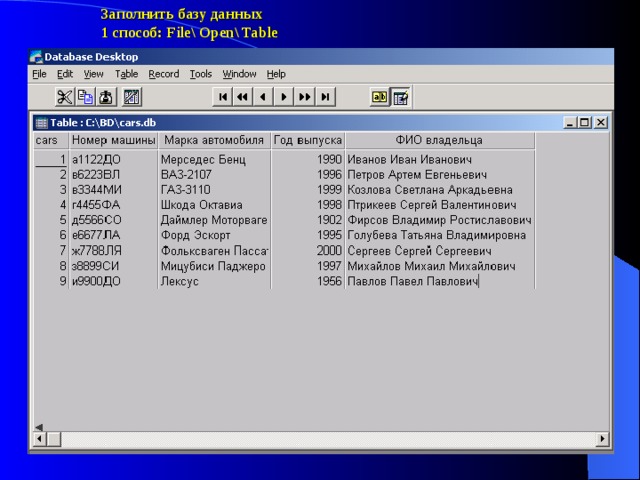Select owner 'Голубева Татьяна Владимировна'
The width and height of the screenshot is (640, 480).
(x=440, y=235)
